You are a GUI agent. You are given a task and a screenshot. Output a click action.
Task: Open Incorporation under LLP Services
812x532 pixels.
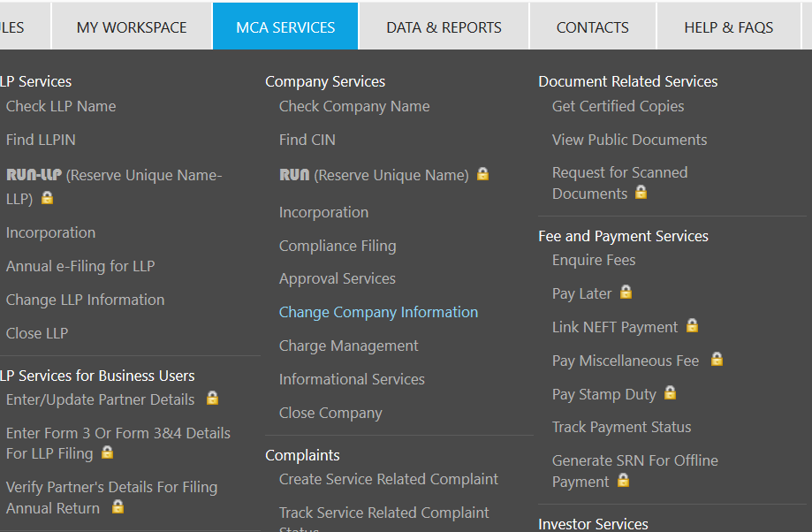pos(50,232)
